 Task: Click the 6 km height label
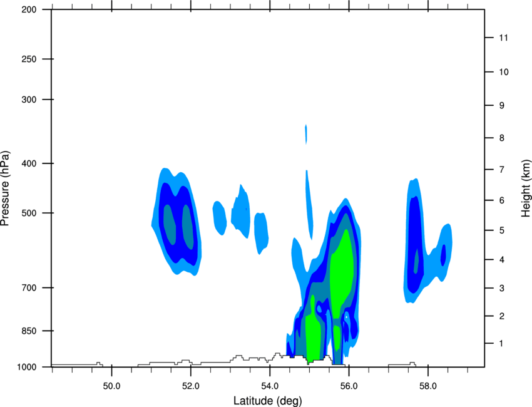click(502, 200)
